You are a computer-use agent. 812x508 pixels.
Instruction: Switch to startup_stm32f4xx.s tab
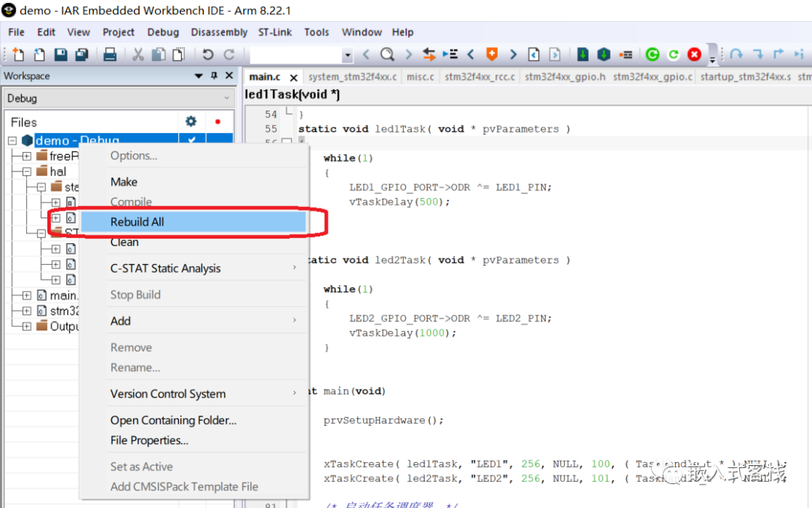[745, 77]
